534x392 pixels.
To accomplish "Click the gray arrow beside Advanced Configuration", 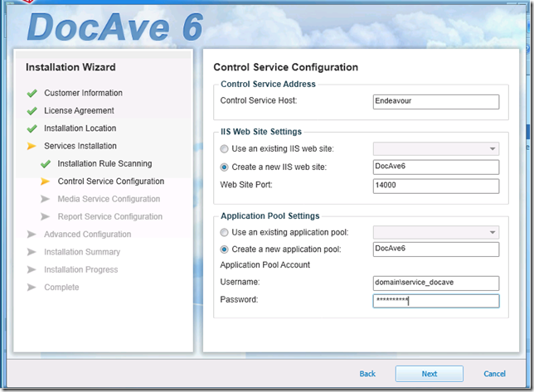I will coord(32,235).
